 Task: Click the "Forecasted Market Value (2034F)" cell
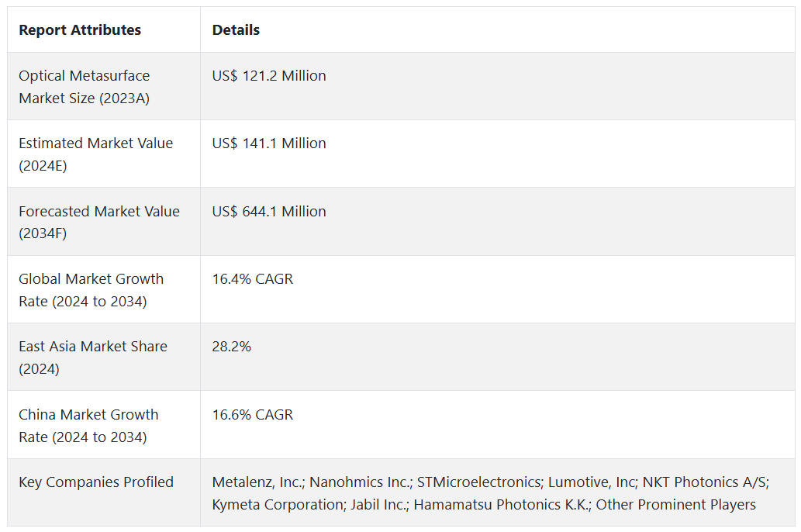pos(98,222)
